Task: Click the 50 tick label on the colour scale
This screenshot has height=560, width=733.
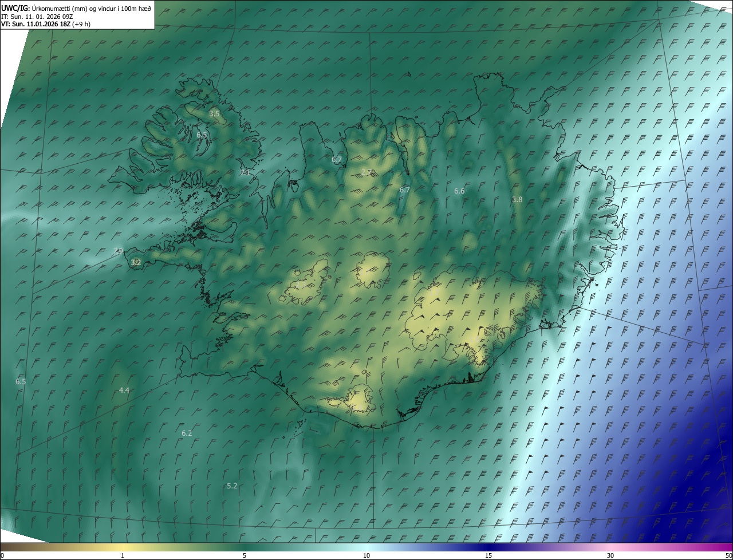Action: point(728,555)
